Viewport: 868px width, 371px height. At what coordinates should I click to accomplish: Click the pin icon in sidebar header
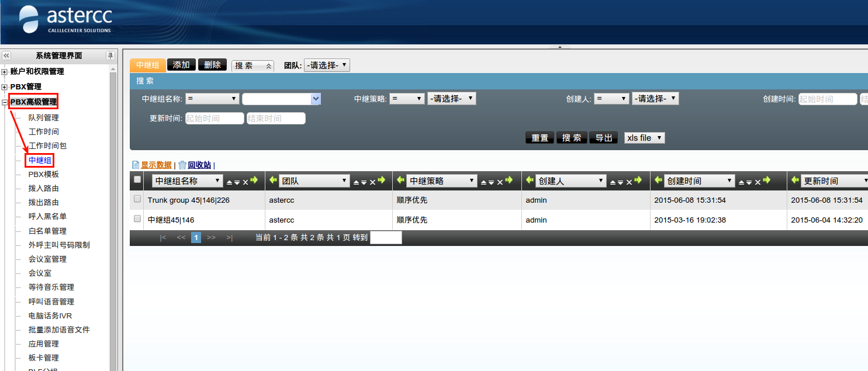pyautogui.click(x=110, y=56)
